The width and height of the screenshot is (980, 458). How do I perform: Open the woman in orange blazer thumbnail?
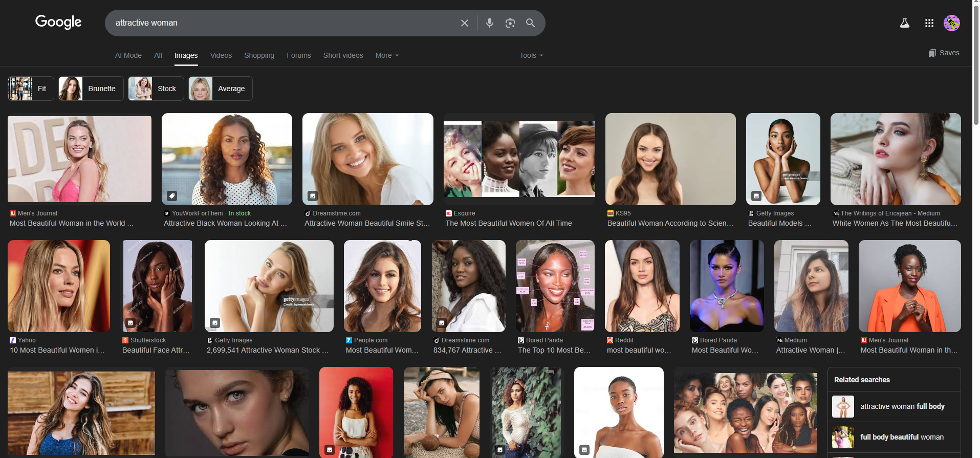coord(909,286)
